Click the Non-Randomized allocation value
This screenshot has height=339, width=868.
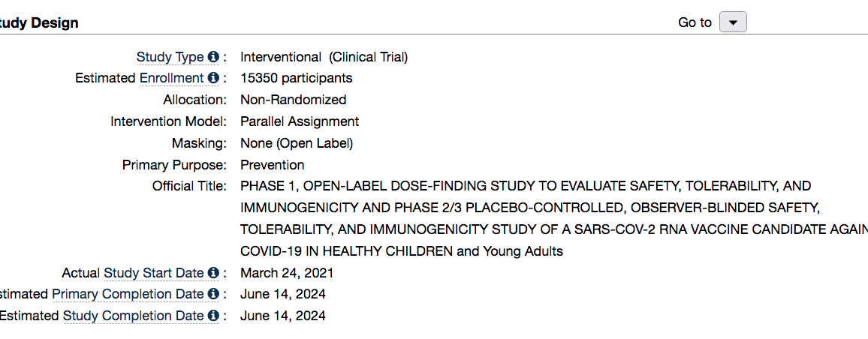click(x=294, y=100)
